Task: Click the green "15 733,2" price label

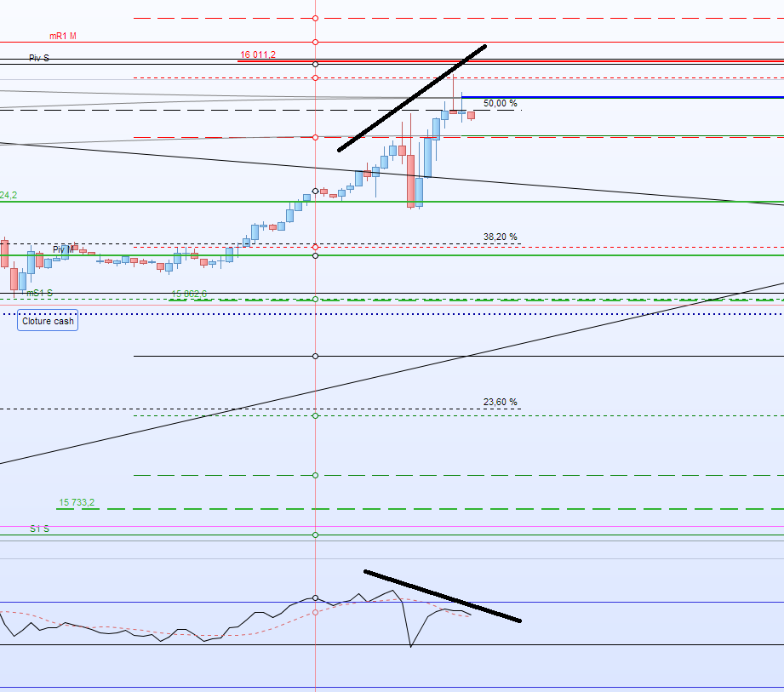Action: click(77, 502)
